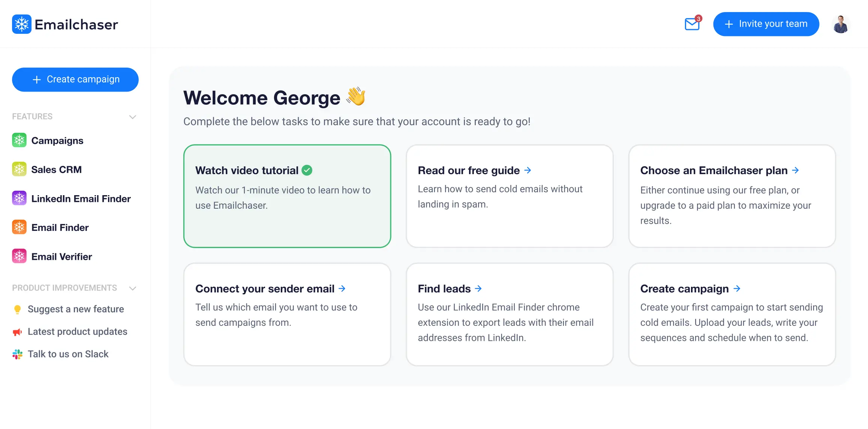The image size is (868, 429).
Task: Click the pink Email Verifier icon
Action: click(x=19, y=256)
